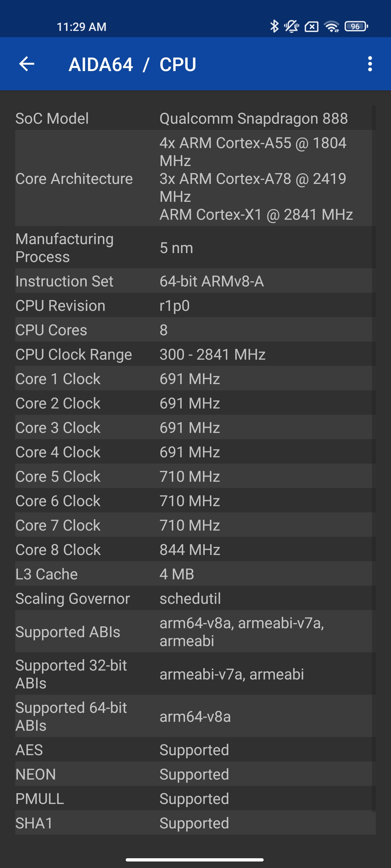Tap the back arrow icon
Viewport: 391px width, 868px height.
click(27, 64)
